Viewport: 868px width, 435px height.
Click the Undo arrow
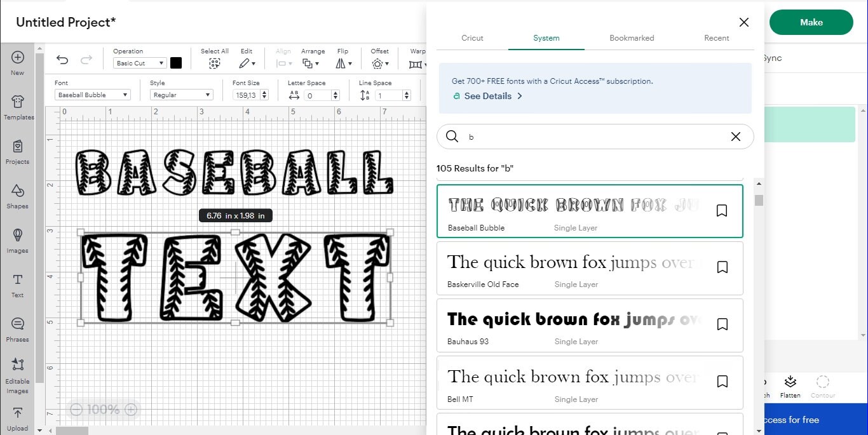click(62, 59)
